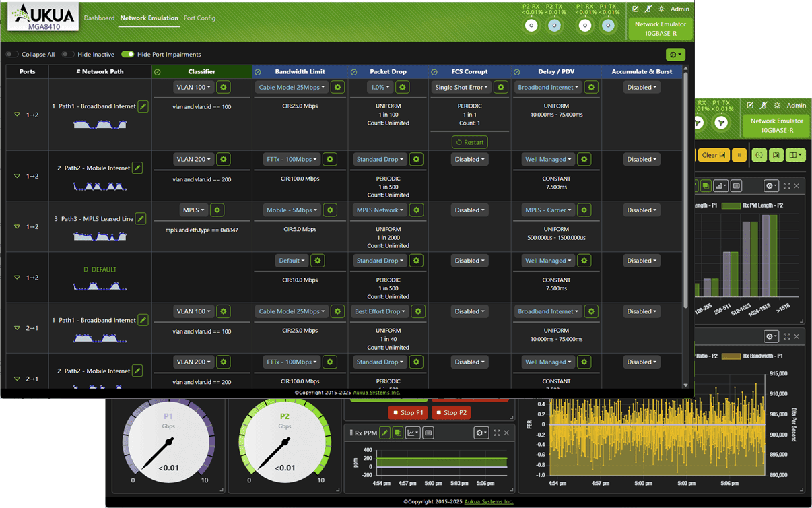Toggle the enable circle in the Packet Drop header

(353, 72)
